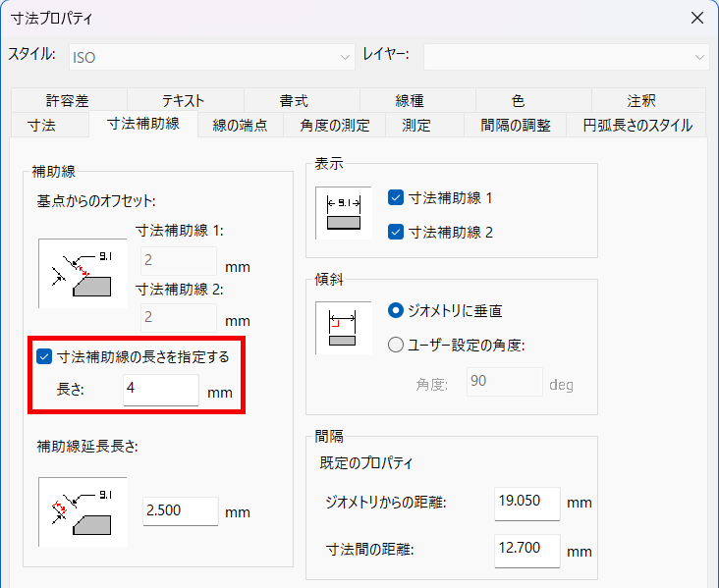
Task: Click the display section dimension preview icon
Action: pyautogui.click(x=344, y=213)
